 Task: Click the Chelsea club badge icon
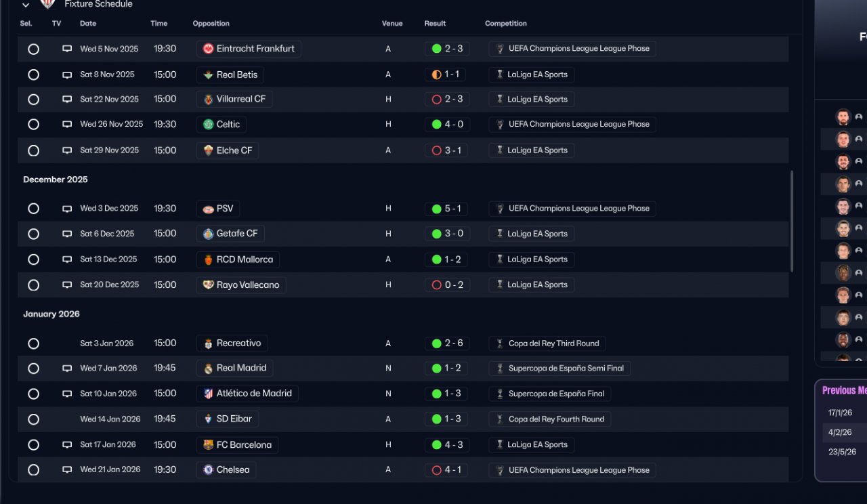click(209, 470)
